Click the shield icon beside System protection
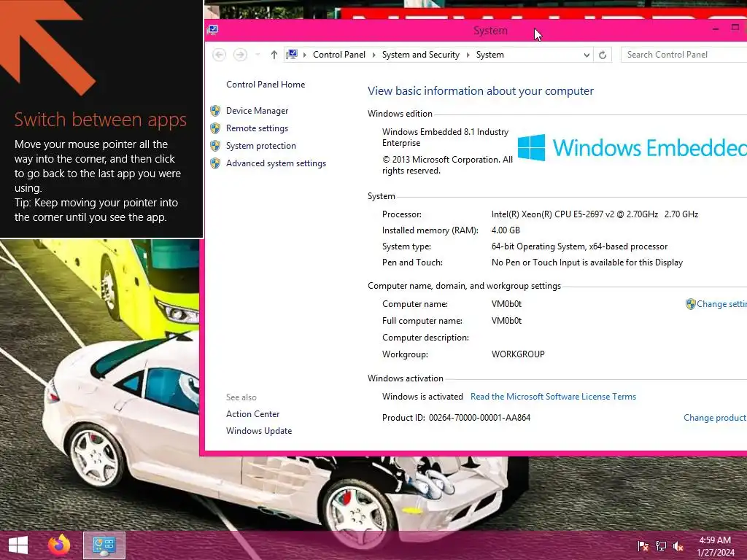Screen dimensions: 747x560 click(215, 146)
